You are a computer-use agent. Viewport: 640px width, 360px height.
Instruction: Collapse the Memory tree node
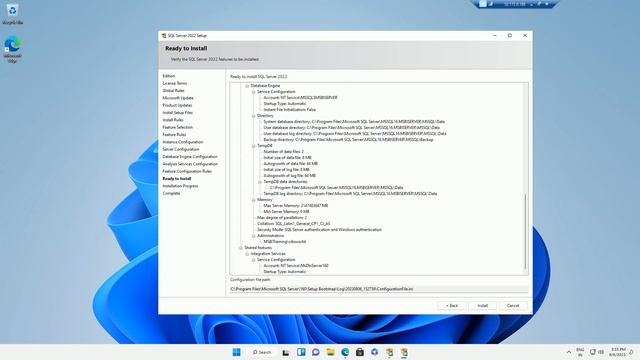(253, 200)
